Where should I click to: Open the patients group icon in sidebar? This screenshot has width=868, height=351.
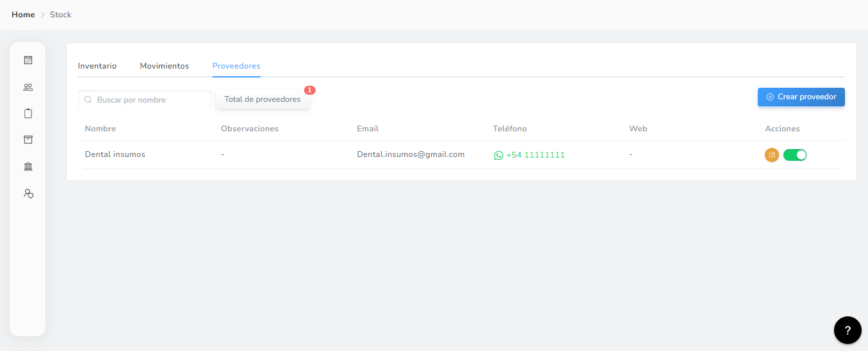click(x=28, y=87)
